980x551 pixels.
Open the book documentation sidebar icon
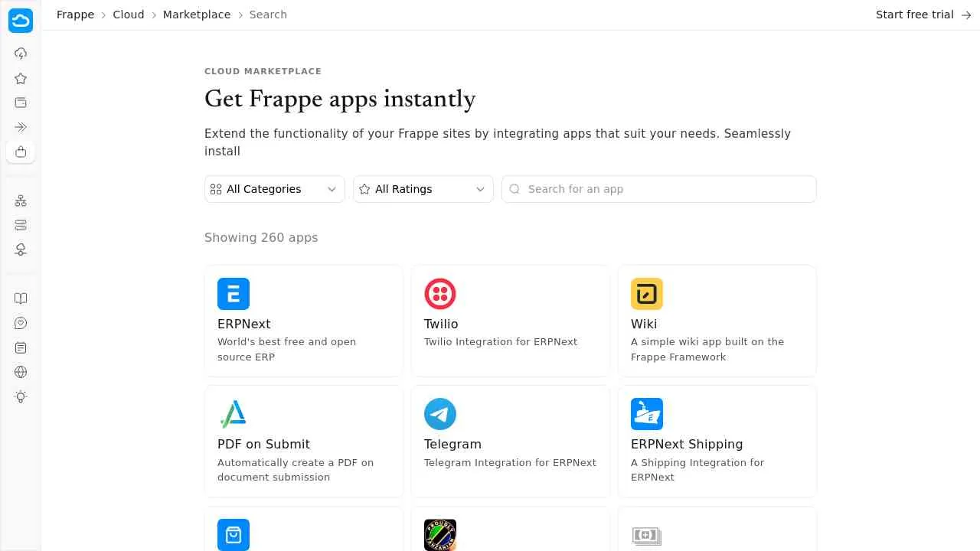(x=21, y=298)
